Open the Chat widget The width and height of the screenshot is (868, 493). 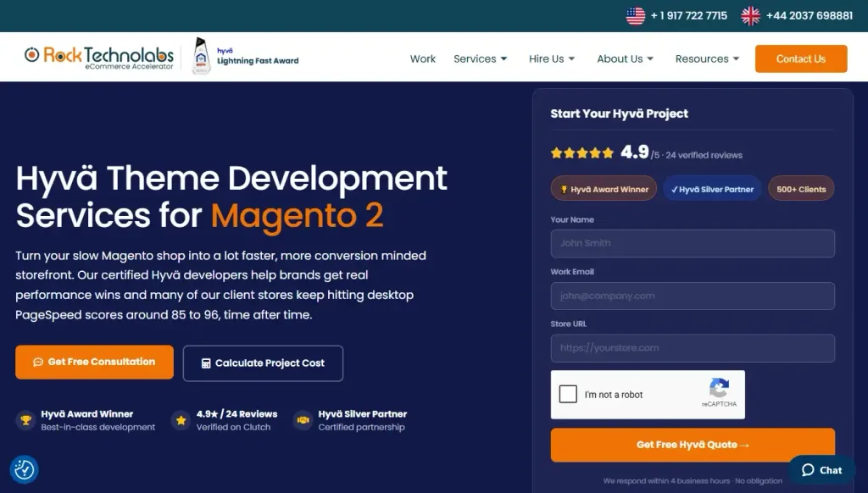tap(821, 470)
